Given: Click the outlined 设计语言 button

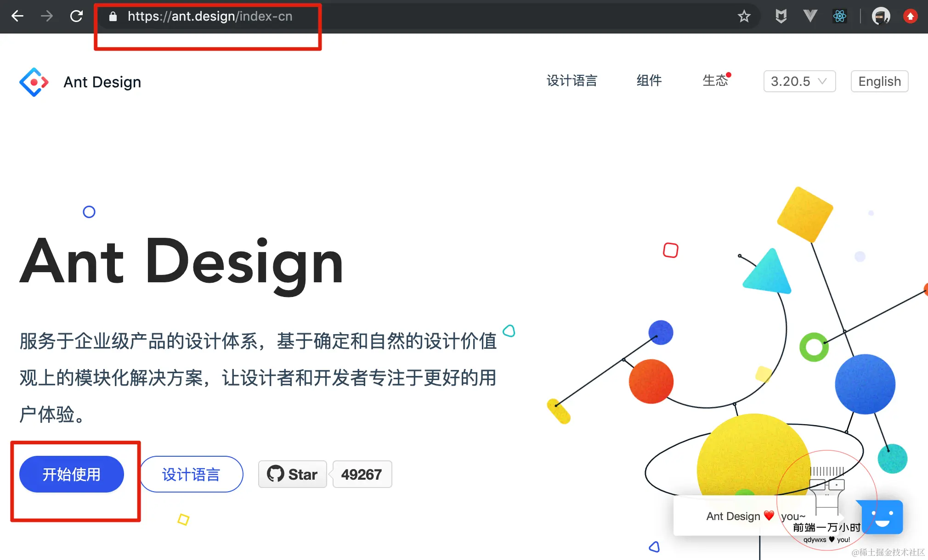Looking at the screenshot, I should click(191, 474).
